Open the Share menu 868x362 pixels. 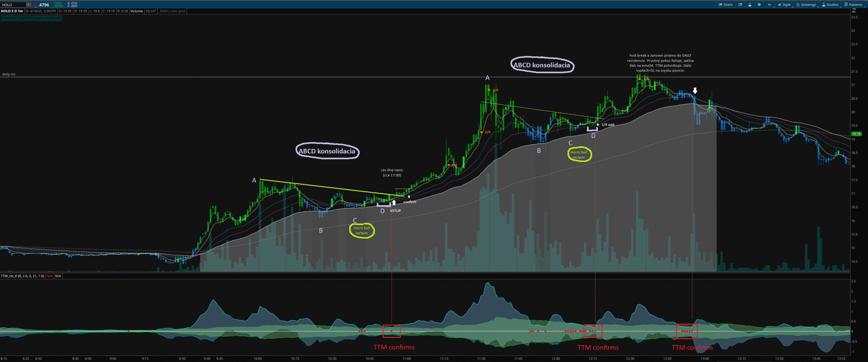(x=725, y=5)
